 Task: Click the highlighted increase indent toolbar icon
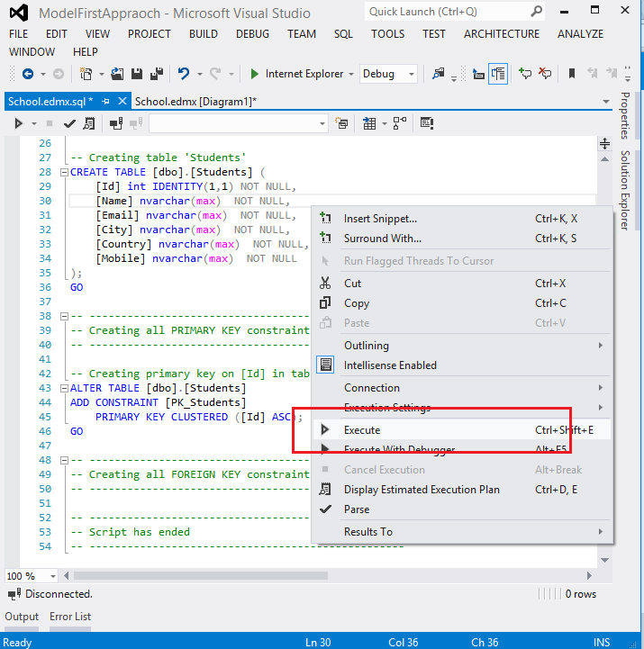point(498,74)
